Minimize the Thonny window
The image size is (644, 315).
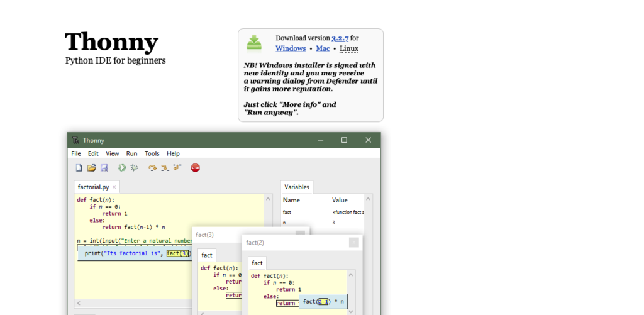(x=320, y=140)
